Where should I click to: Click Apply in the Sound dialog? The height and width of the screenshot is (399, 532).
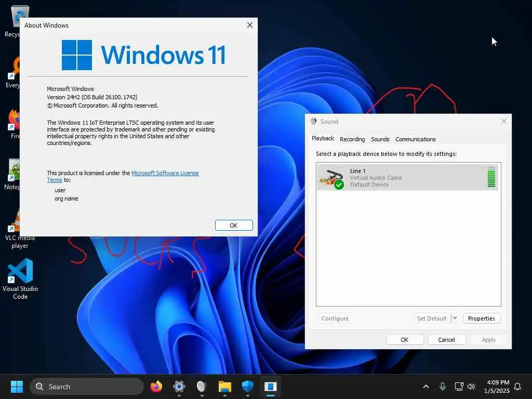[488, 340]
